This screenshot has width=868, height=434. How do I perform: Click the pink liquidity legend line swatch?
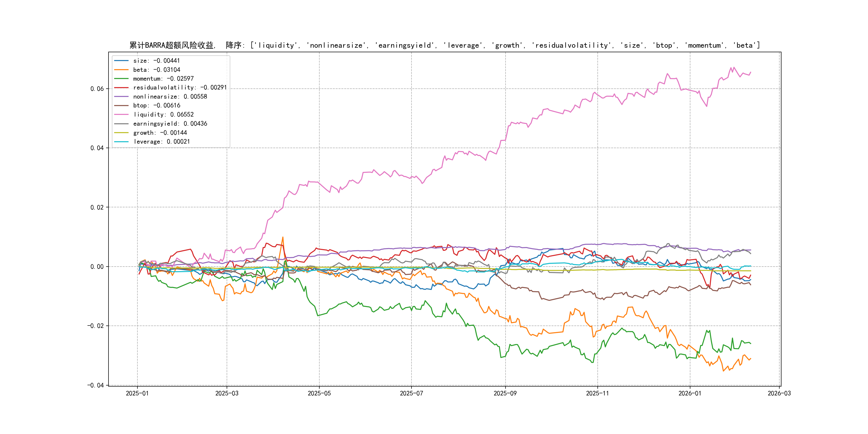pos(121,115)
